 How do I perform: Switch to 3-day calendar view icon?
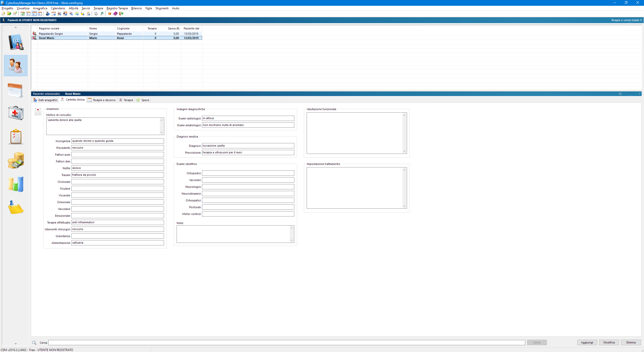click(x=34, y=14)
